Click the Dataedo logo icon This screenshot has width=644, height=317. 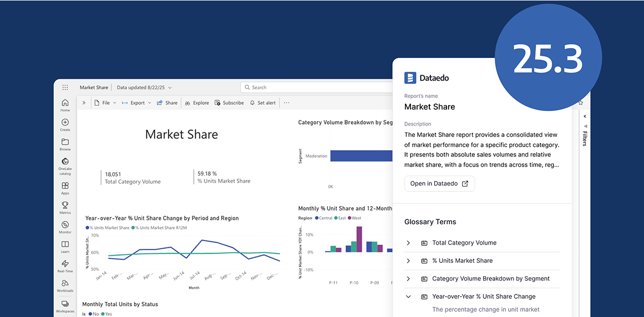point(411,78)
